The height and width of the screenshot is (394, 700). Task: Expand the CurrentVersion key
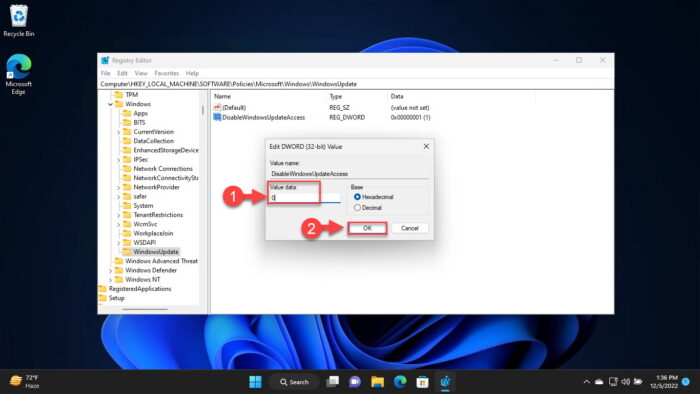pyautogui.click(x=118, y=132)
